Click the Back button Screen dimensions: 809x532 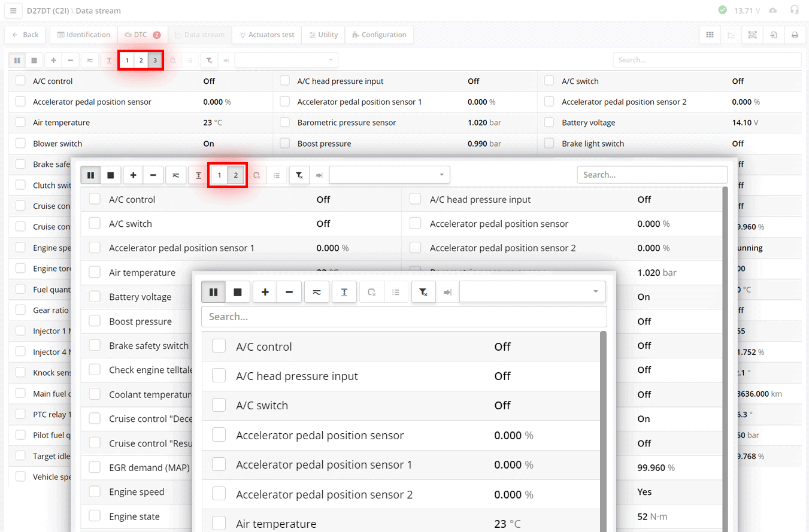(x=25, y=35)
